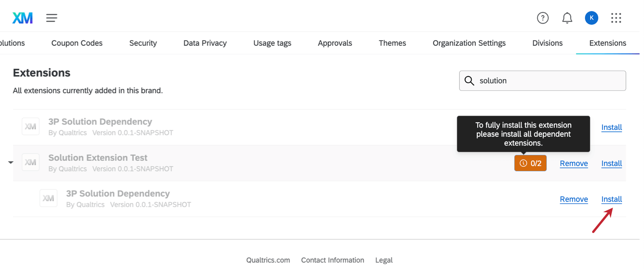Collapse the Solution Extension Test row
Image resolution: width=644 pixels, height=269 pixels.
[11, 163]
